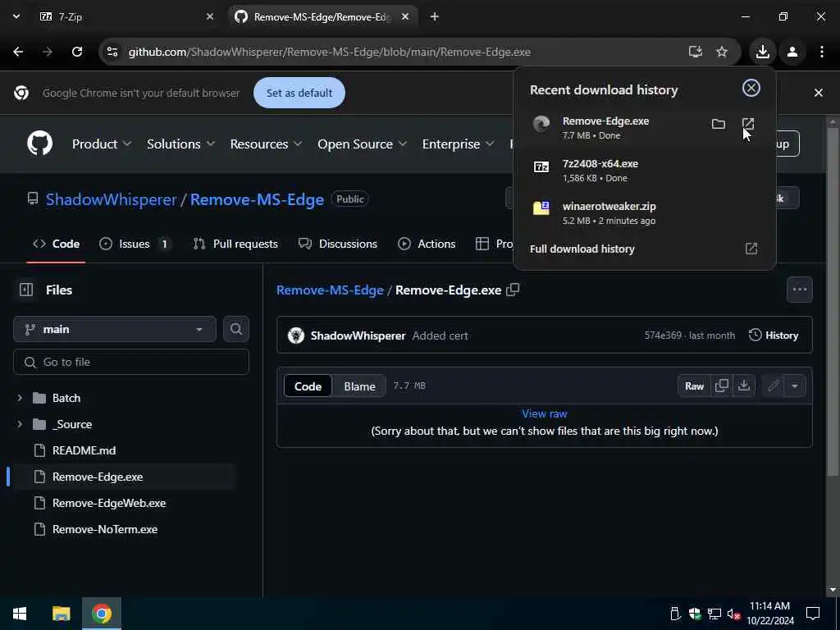Viewport: 840px width, 630px height.
Task: Expand the Product menu
Action: 102,144
